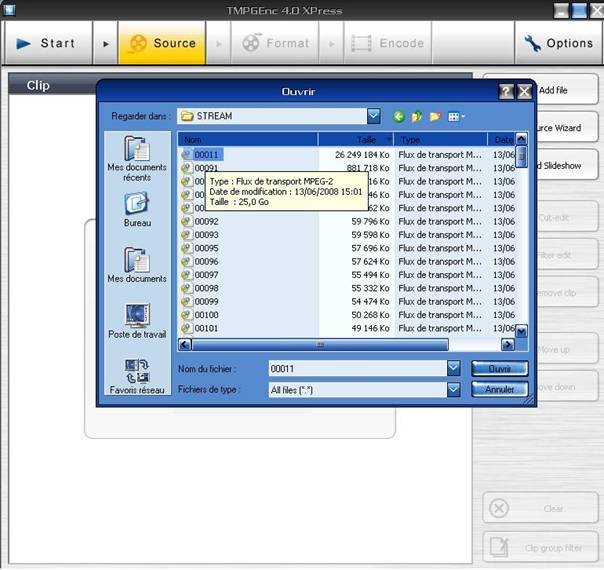Click the file list scroll up arrow
Viewport: 604px width, 570px height.
tap(521, 139)
